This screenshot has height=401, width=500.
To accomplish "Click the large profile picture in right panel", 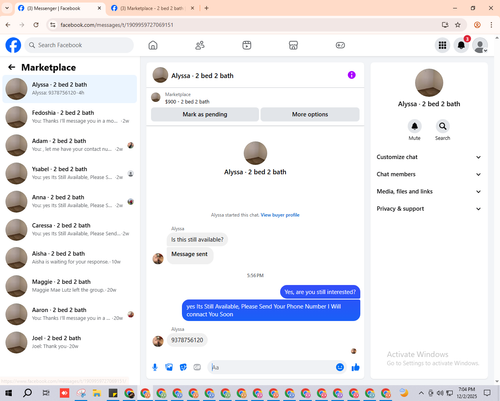I will coord(429,83).
